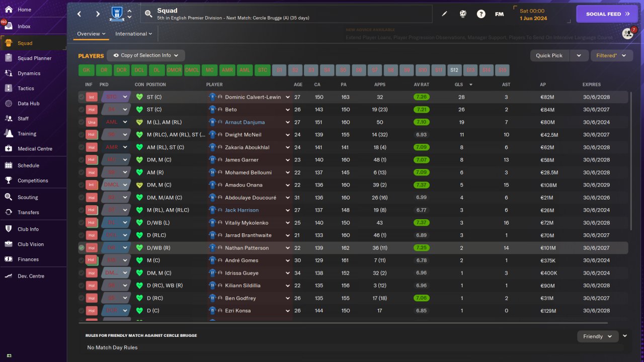Select the GK position button
This screenshot has height=362, width=644.
(x=86, y=70)
